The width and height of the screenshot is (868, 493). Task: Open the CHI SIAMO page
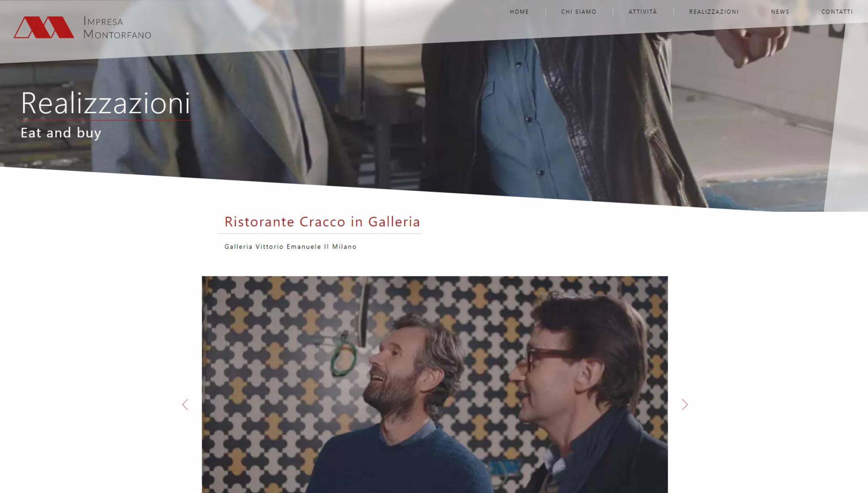coord(579,12)
